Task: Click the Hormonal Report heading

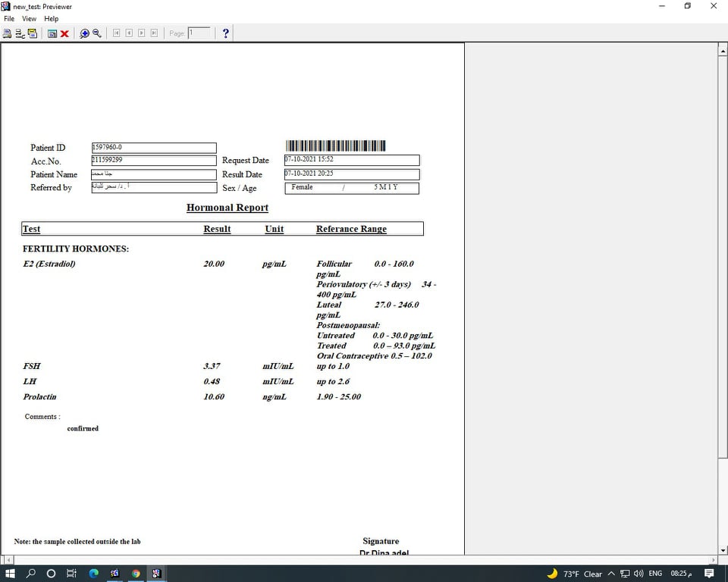Action: [x=227, y=208]
